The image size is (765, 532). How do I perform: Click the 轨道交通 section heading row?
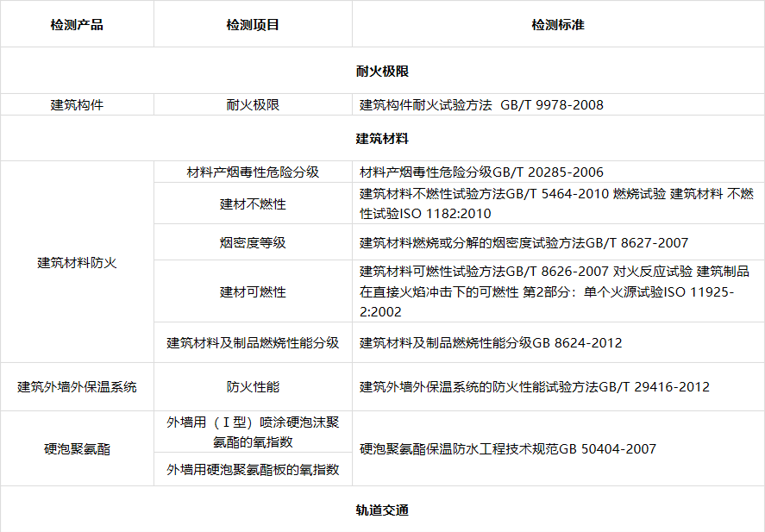click(x=382, y=510)
